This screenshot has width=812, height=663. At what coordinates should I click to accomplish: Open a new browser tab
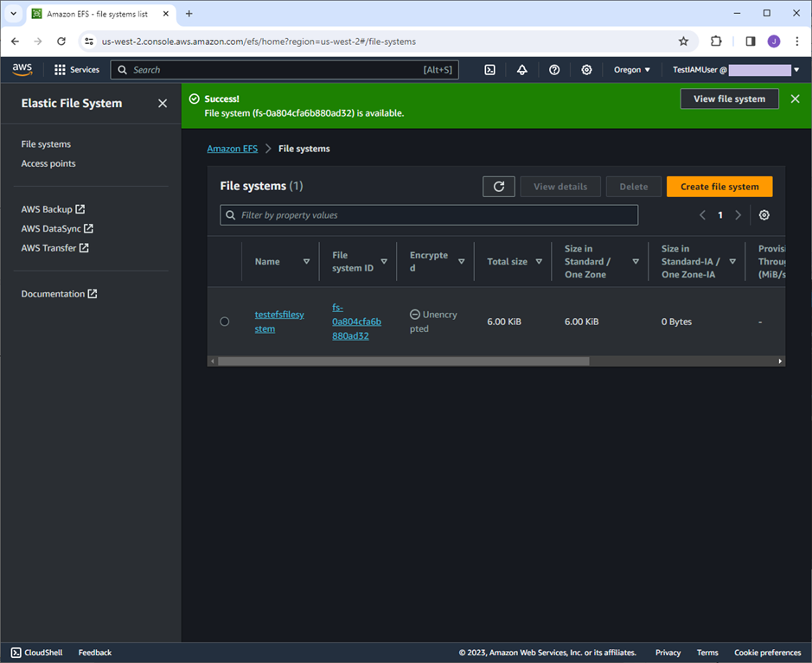pyautogui.click(x=189, y=14)
